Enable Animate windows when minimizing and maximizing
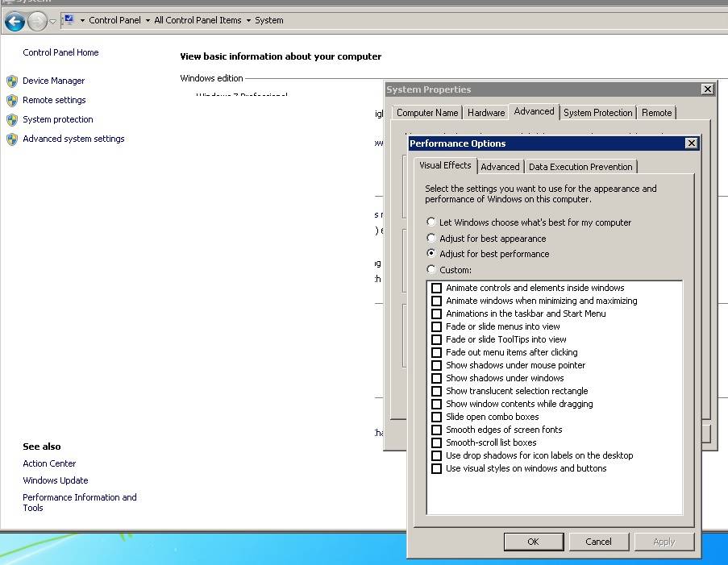The image size is (728, 565). (x=436, y=301)
